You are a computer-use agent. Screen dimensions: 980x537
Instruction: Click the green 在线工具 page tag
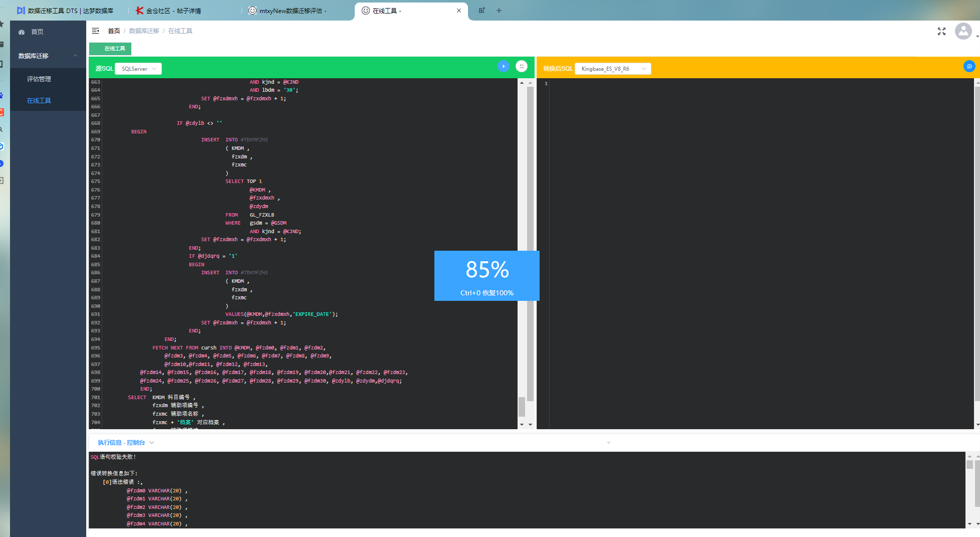tap(114, 49)
